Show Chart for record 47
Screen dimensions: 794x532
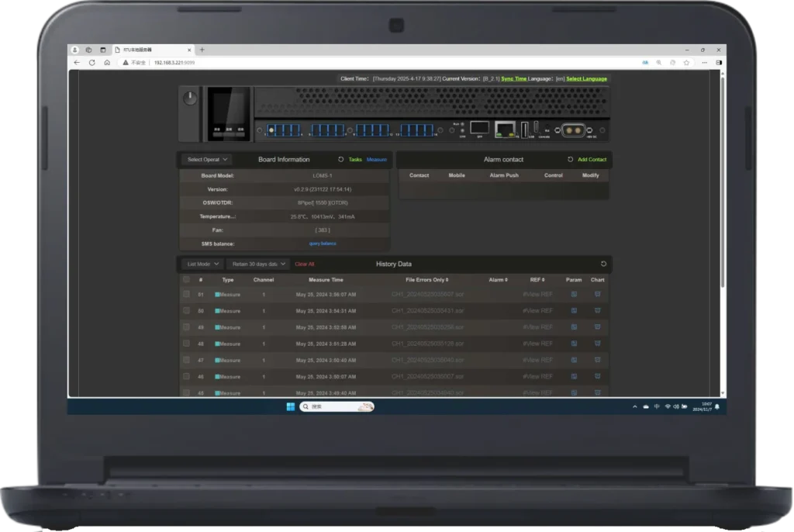598,361
